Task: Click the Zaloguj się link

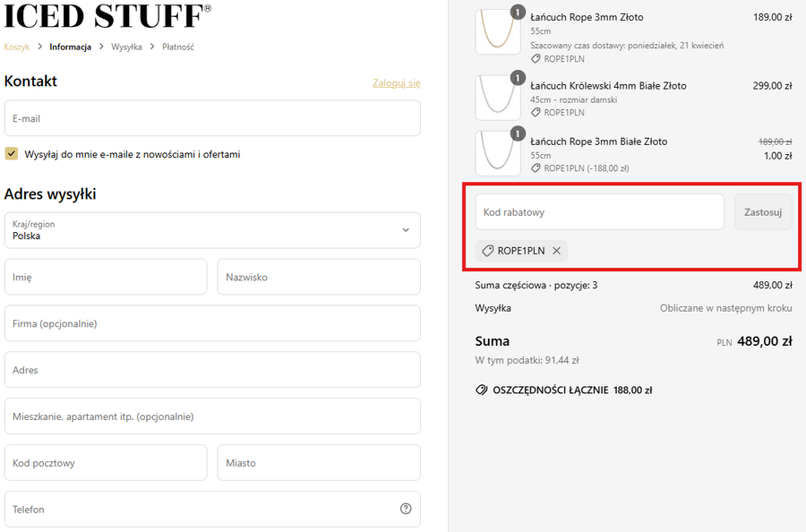Action: pos(396,83)
